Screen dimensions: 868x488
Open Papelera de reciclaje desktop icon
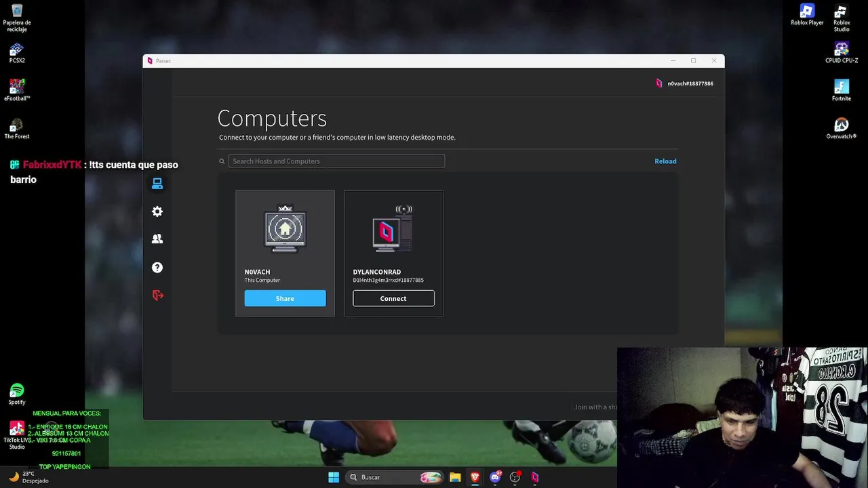(x=17, y=18)
